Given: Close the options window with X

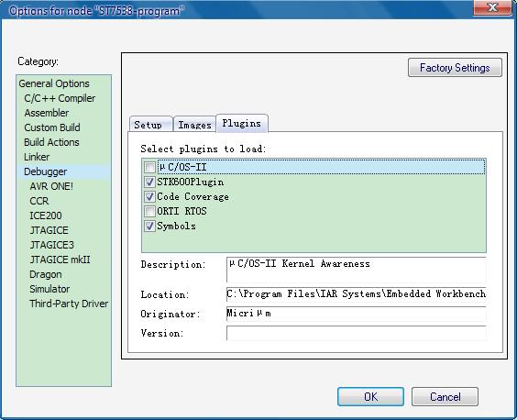Looking at the screenshot, I should tap(492, 7).
